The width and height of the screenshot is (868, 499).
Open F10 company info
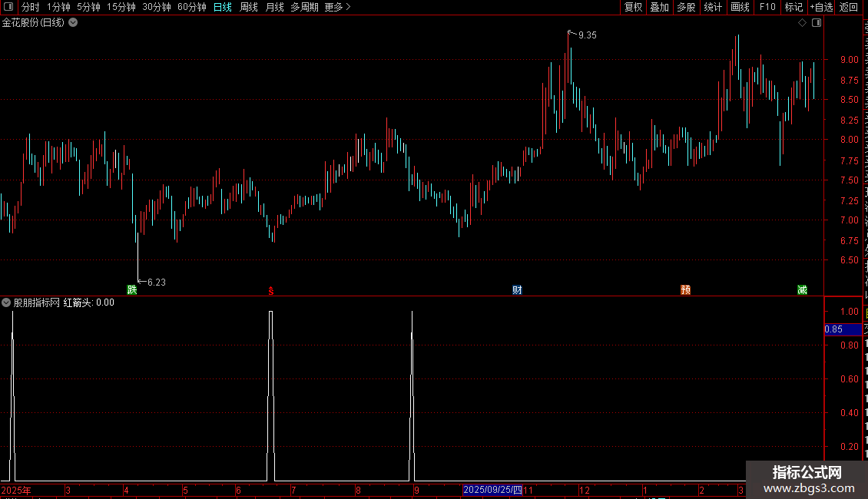coord(767,7)
